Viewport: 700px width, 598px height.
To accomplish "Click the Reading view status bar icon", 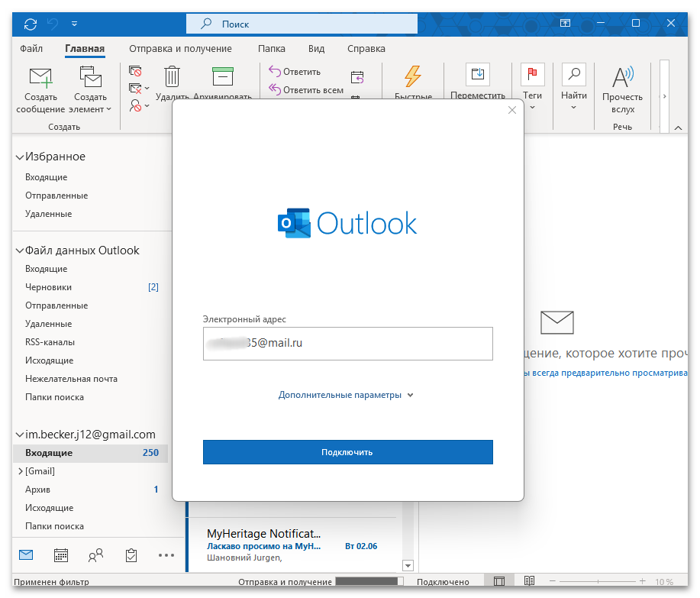I will (530, 581).
